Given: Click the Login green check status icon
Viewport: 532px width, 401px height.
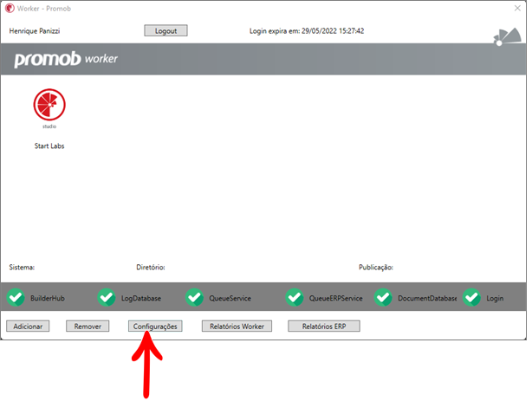Looking at the screenshot, I should pyautogui.click(x=471, y=297).
